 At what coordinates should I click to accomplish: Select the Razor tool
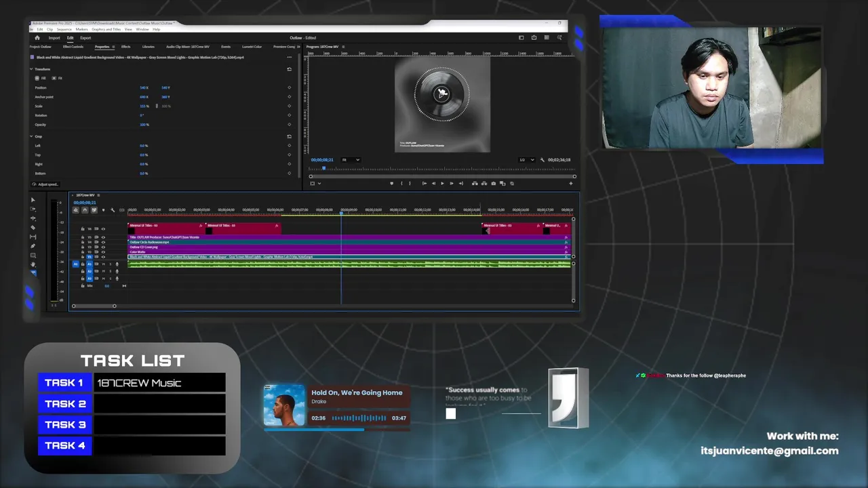33,228
